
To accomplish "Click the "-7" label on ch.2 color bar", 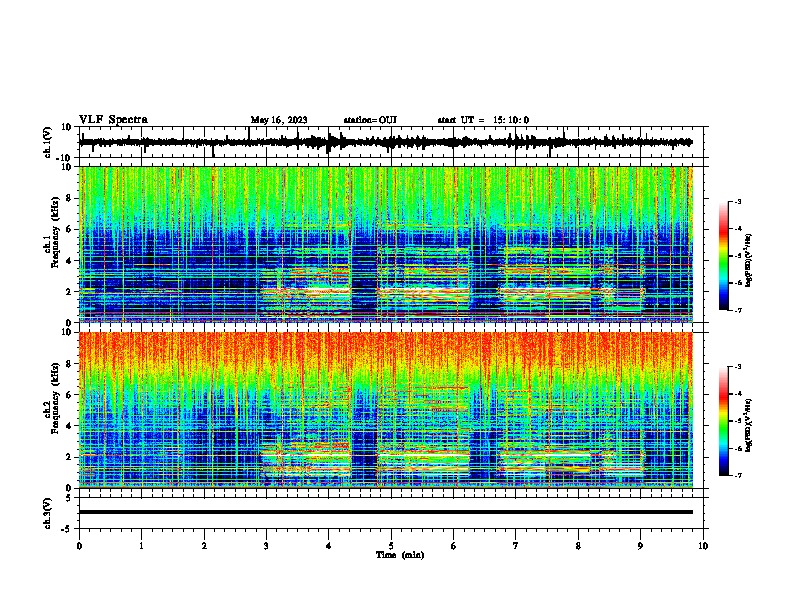I will [x=737, y=476].
